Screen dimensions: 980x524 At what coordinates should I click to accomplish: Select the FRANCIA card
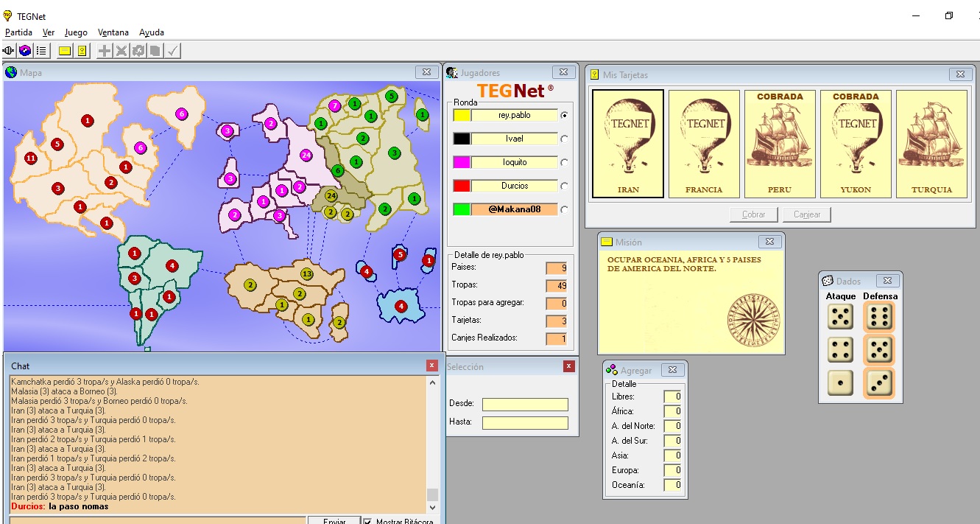[704, 144]
